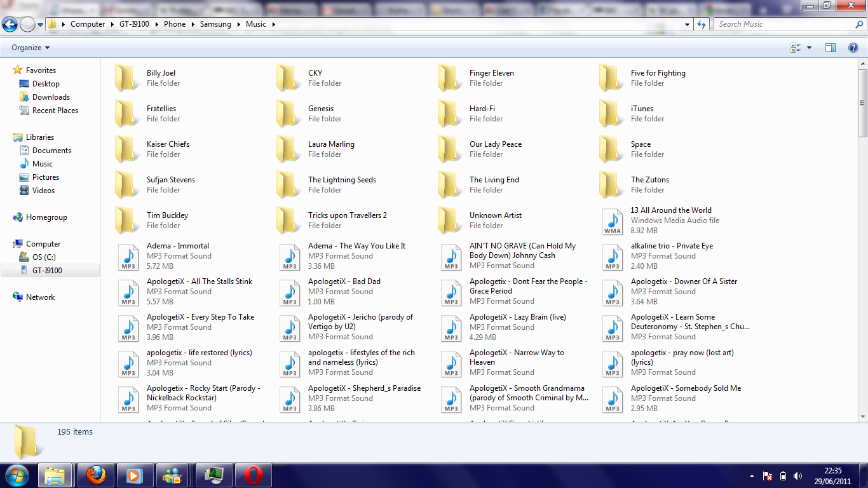Viewport: 868px width, 488px height.
Task: Open recent pages dropdown arrow
Action: tap(41, 24)
